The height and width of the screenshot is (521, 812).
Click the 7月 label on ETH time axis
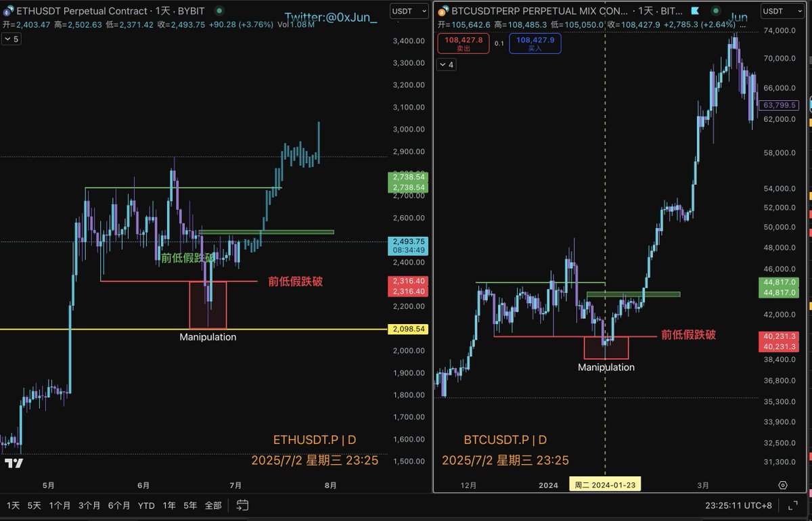coord(235,485)
